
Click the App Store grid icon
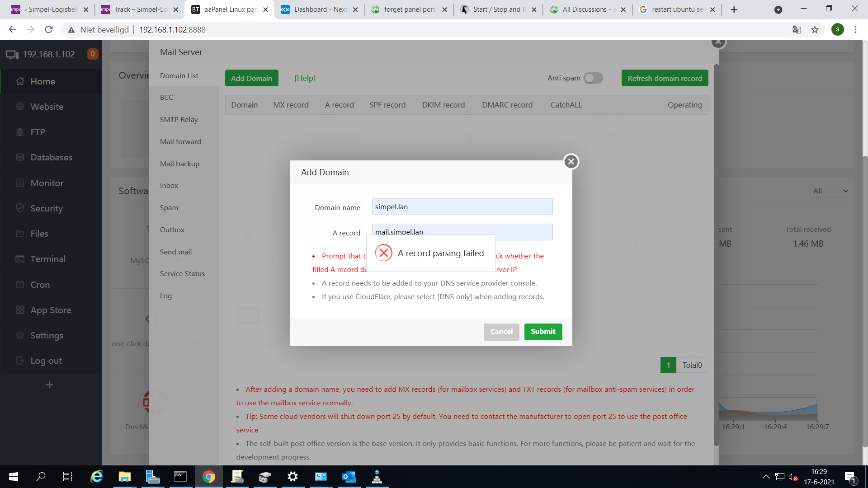pos(20,310)
